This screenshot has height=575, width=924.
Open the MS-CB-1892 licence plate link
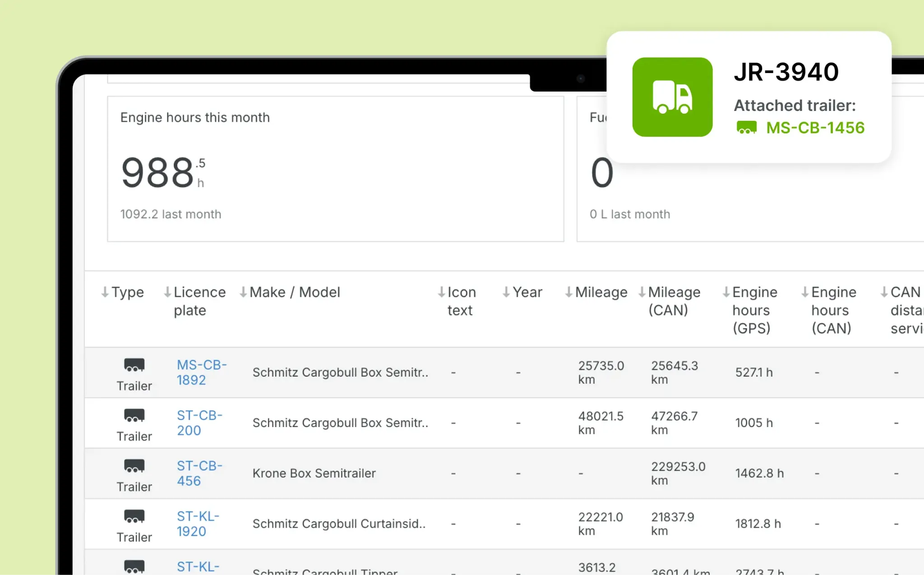click(201, 372)
